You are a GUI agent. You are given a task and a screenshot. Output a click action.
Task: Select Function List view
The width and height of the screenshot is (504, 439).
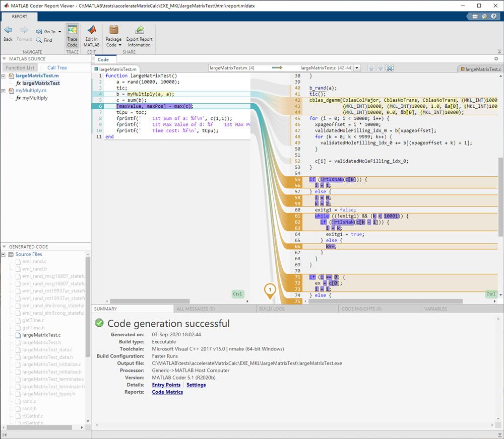tap(20, 67)
